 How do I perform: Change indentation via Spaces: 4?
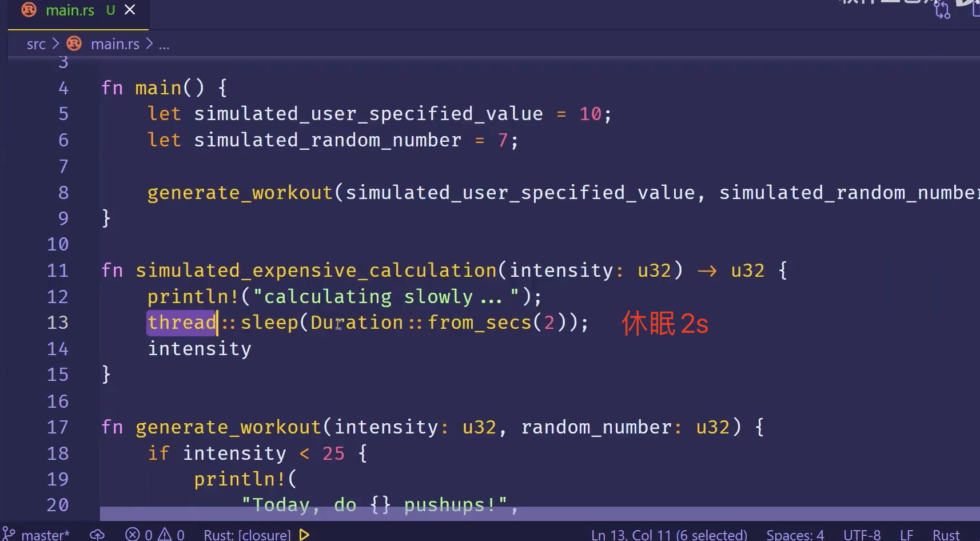(x=795, y=535)
